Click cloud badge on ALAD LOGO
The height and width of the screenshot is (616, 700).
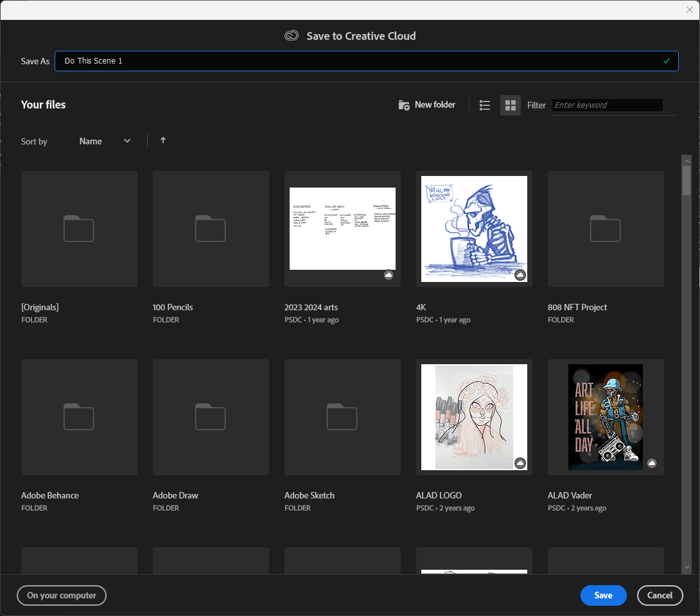[x=521, y=463]
